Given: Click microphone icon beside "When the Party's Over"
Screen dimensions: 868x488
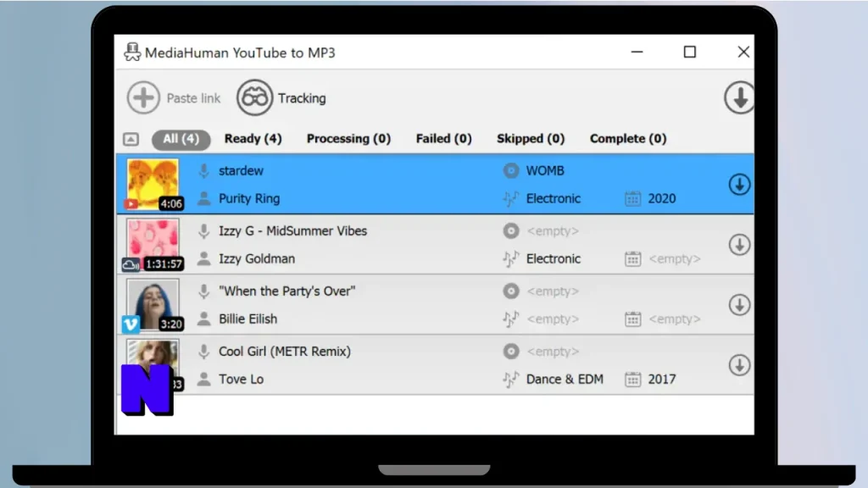Looking at the screenshot, I should pos(203,291).
